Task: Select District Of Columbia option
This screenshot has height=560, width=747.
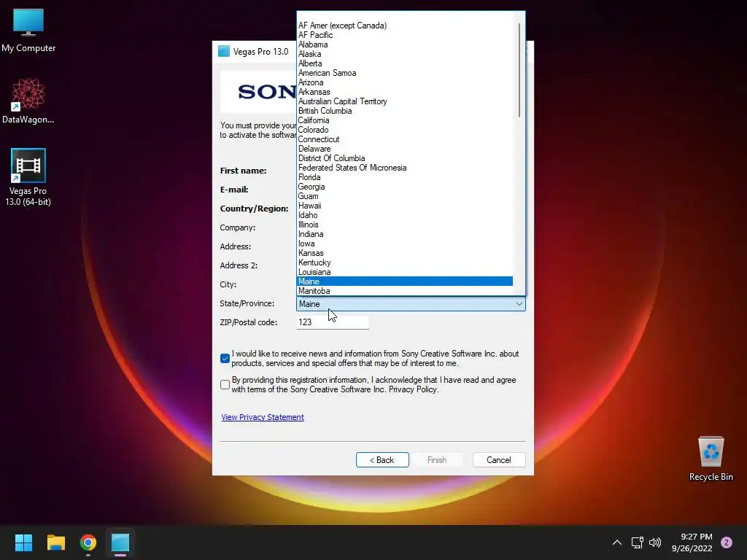Action: (x=404, y=158)
